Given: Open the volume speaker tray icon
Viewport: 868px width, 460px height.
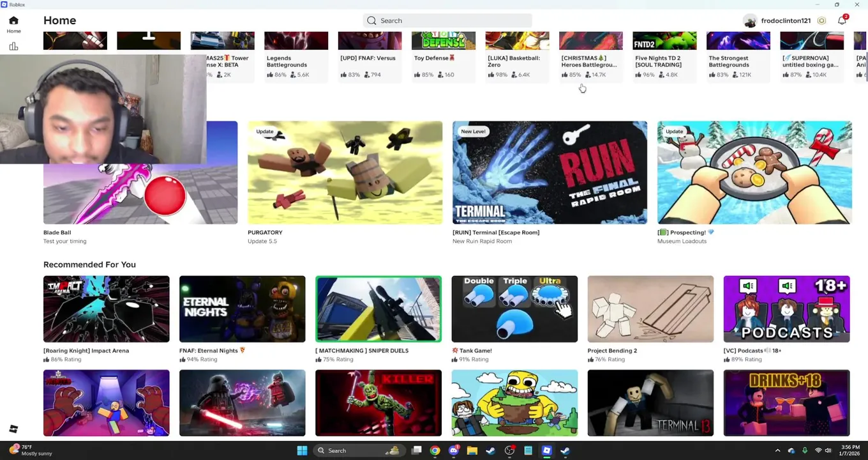Looking at the screenshot, I should click(x=828, y=450).
